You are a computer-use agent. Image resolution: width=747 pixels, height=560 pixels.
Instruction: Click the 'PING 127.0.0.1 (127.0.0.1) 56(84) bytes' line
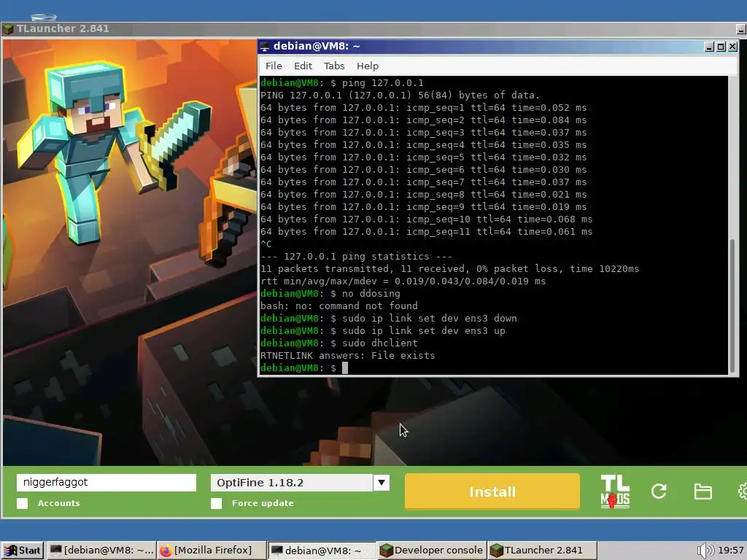tap(400, 96)
